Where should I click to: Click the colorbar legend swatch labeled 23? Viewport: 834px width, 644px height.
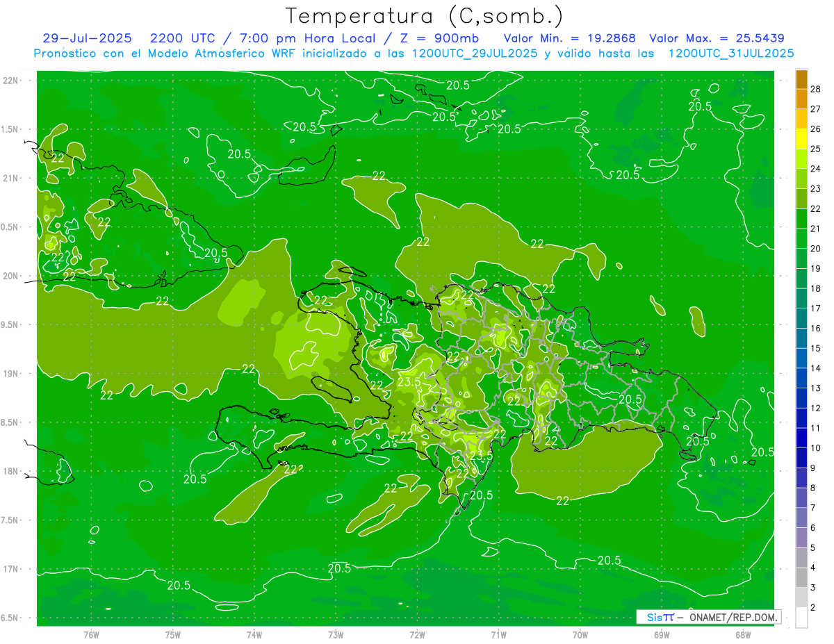click(801, 179)
